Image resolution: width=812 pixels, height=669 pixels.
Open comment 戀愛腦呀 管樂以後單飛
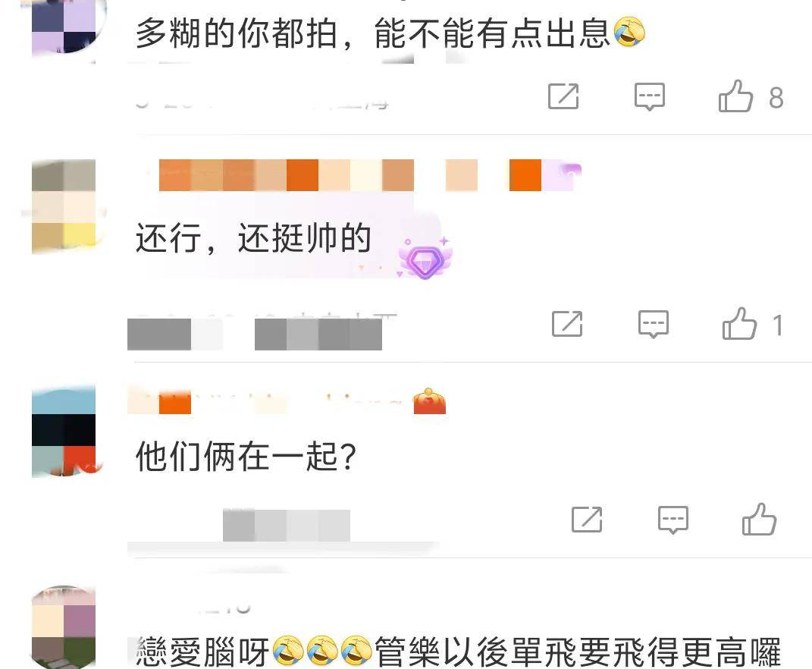(458, 652)
